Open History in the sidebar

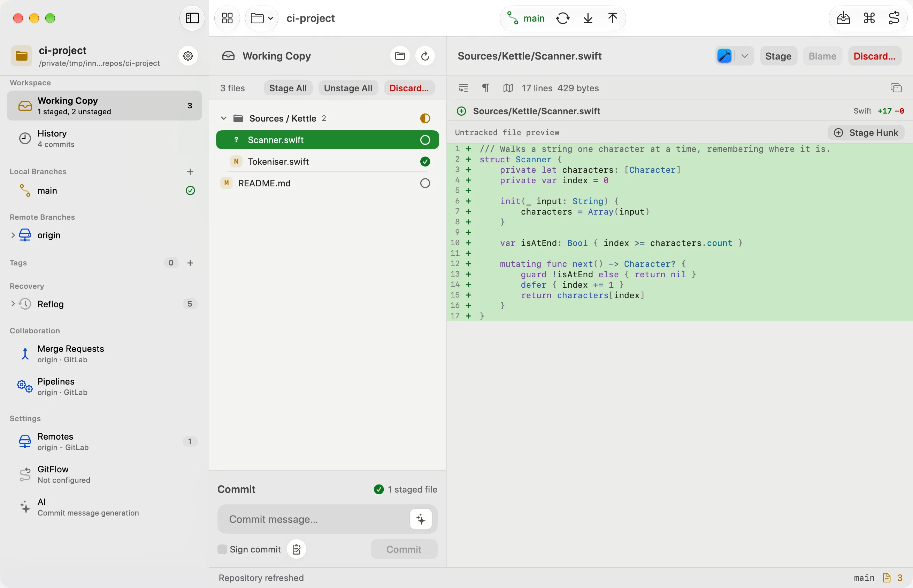point(104,138)
